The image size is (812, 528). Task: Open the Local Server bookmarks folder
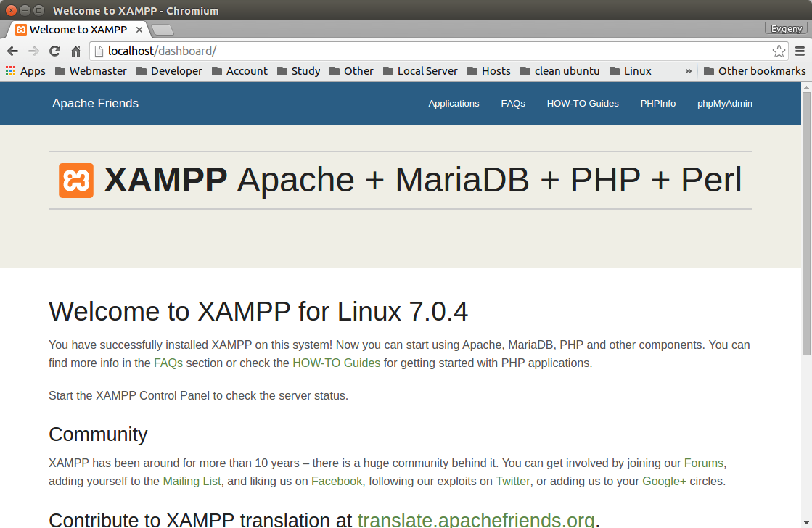pyautogui.click(x=420, y=71)
